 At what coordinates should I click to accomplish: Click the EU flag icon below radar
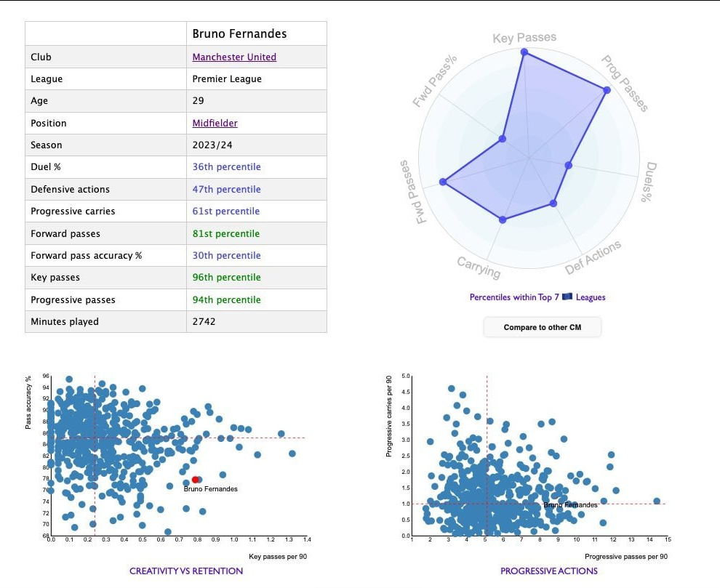(x=567, y=297)
